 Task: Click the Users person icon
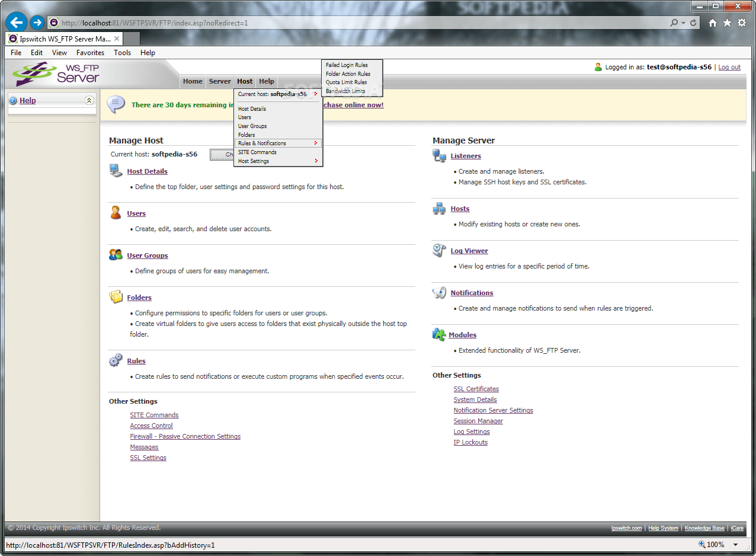[x=116, y=213]
